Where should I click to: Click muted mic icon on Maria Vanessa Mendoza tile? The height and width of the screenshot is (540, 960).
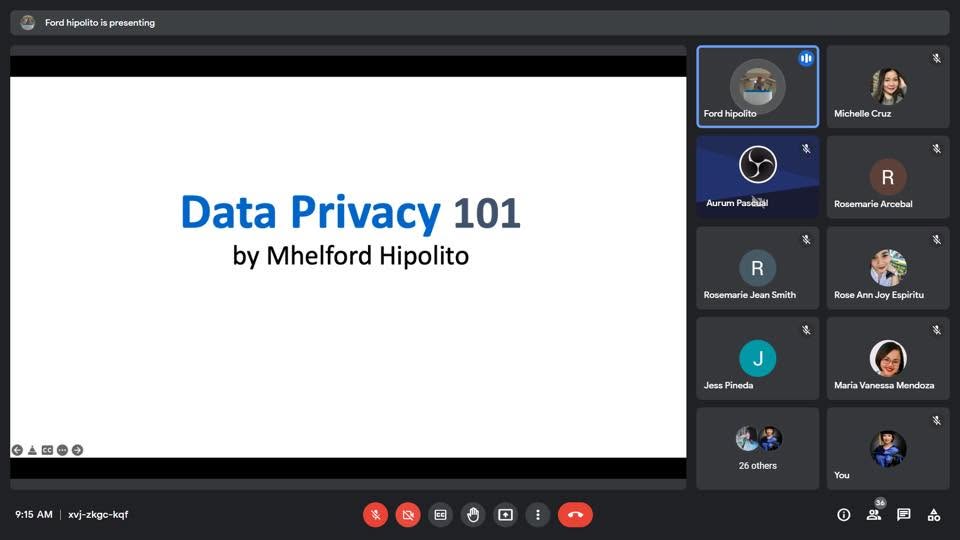[936, 330]
